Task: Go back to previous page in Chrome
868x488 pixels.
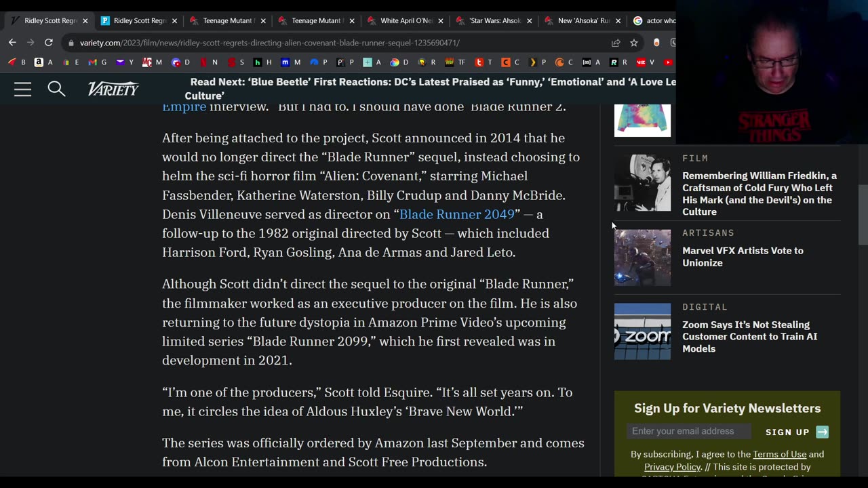Action: click(12, 42)
